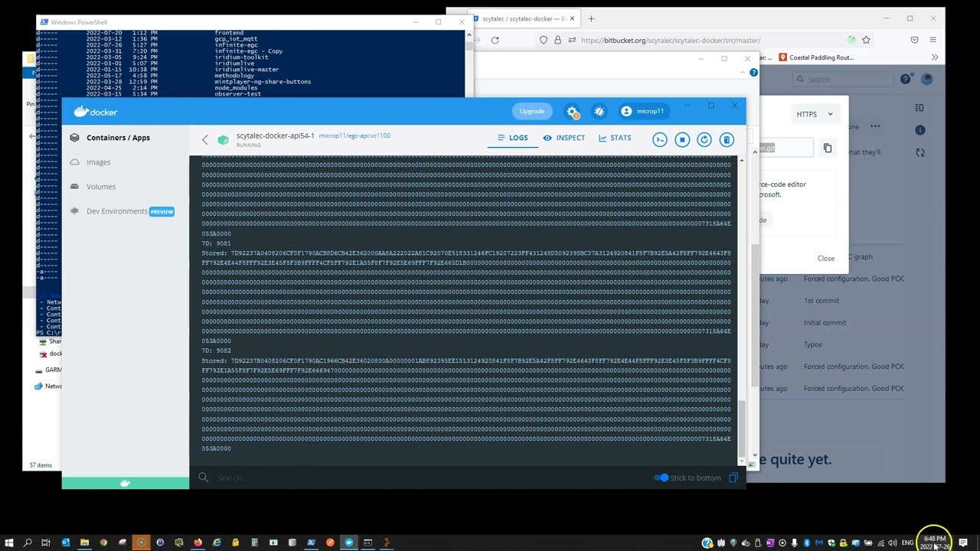Copy the log contents with the copy icon

point(733,478)
